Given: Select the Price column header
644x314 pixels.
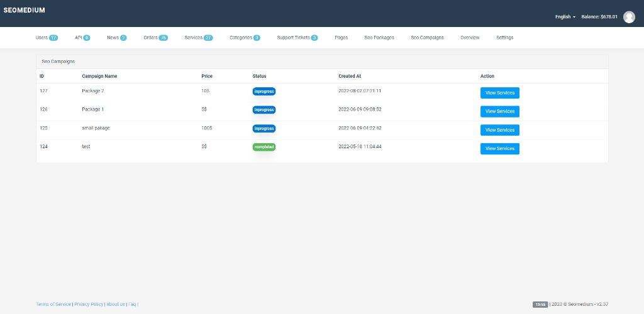Looking at the screenshot, I should [x=207, y=76].
